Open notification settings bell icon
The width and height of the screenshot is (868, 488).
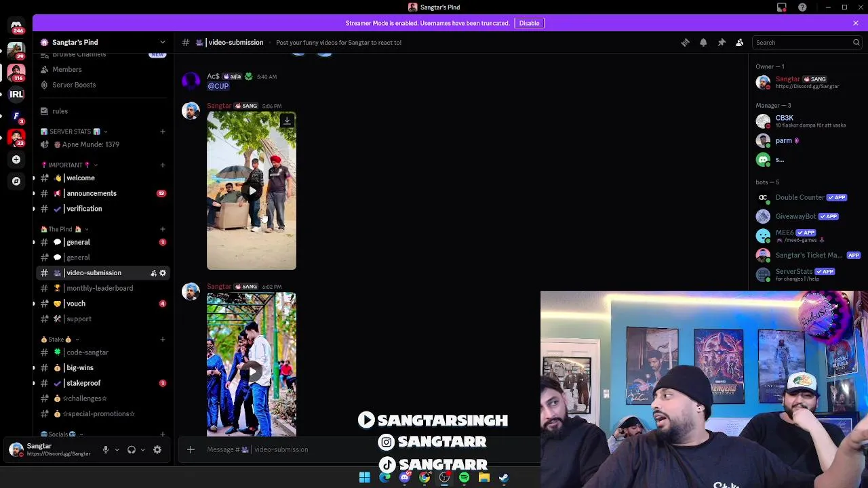[x=703, y=42]
